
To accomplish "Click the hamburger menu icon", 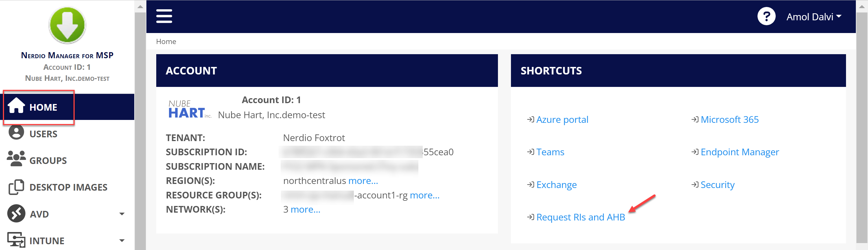I will 164,16.
